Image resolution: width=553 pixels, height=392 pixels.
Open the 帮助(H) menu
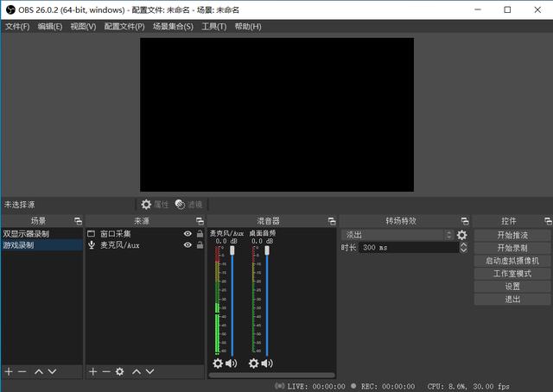248,27
